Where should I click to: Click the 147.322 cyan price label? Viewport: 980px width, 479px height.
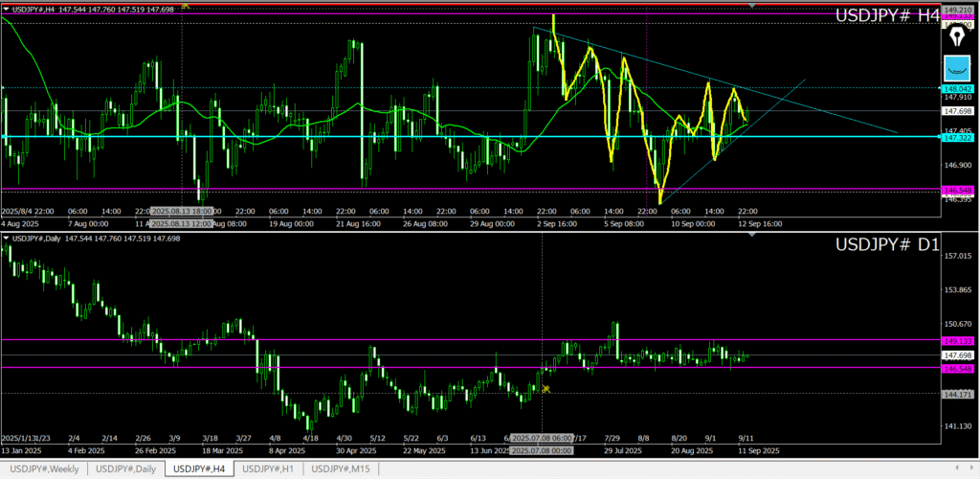[957, 136]
